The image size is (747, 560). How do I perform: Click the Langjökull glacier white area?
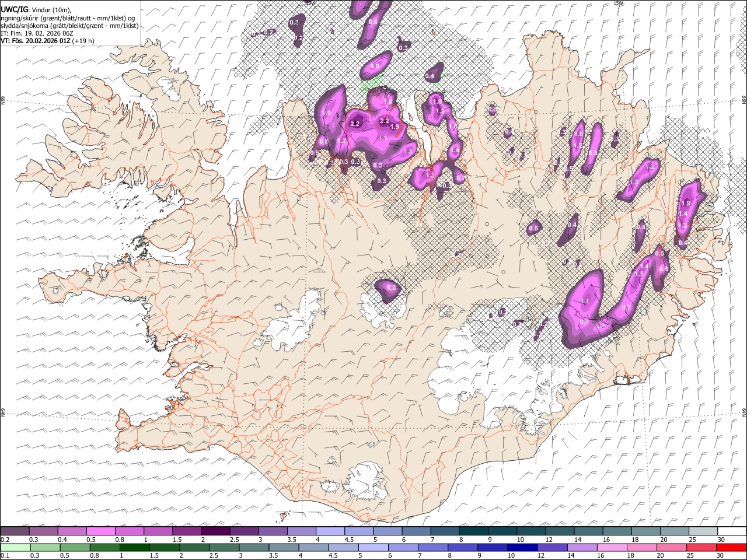[292, 322]
